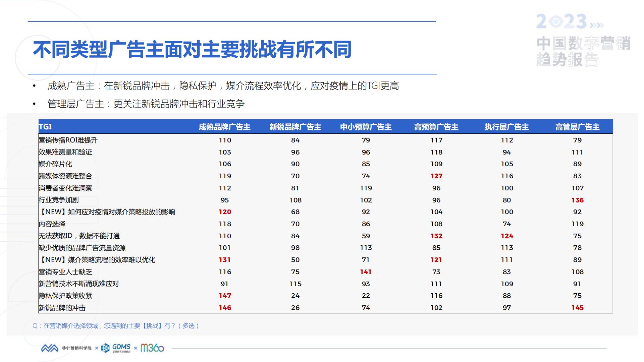The image size is (644, 362).
Task: Select row label 行业竞争加剧
Action: (x=59, y=200)
